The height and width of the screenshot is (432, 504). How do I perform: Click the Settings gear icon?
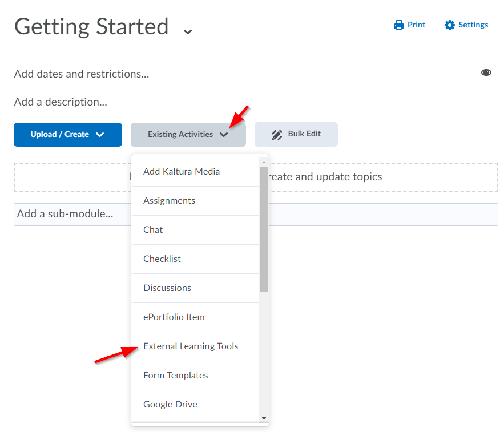point(449,25)
